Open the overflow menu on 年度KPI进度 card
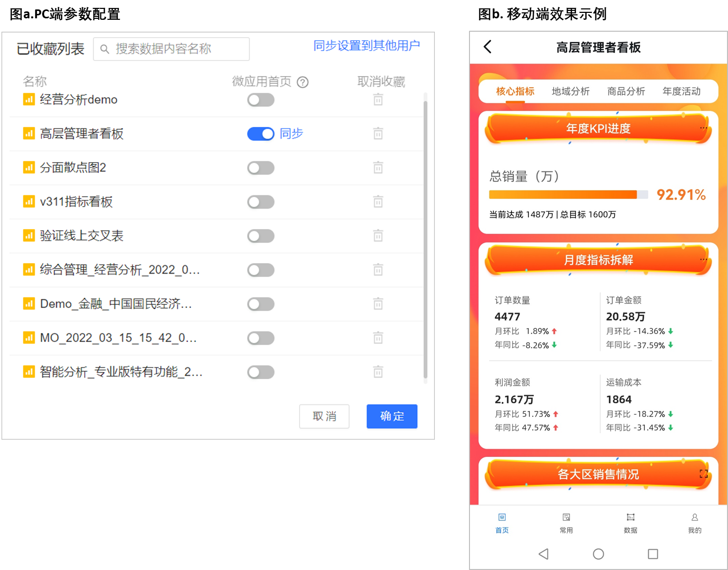The width and height of the screenshot is (728, 570). point(704,128)
